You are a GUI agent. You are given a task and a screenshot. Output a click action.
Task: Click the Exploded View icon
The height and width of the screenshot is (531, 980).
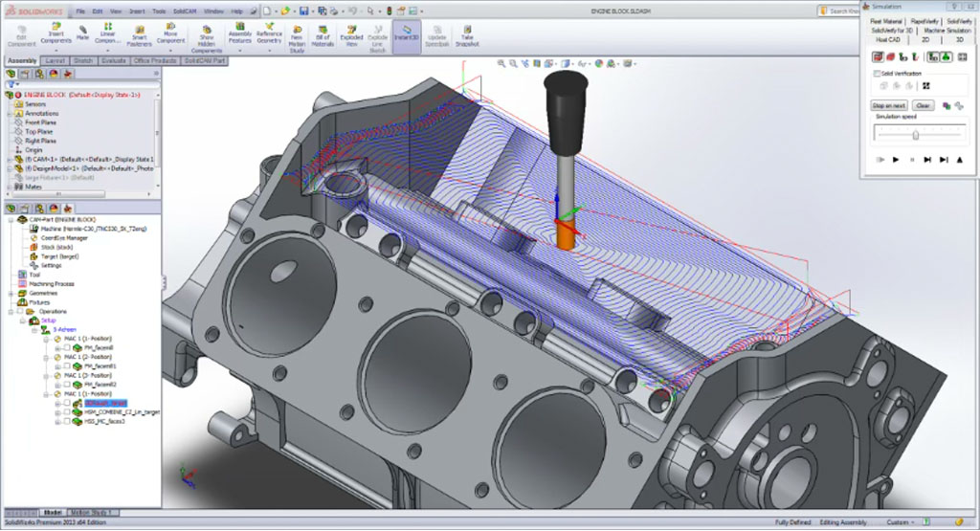point(351,31)
